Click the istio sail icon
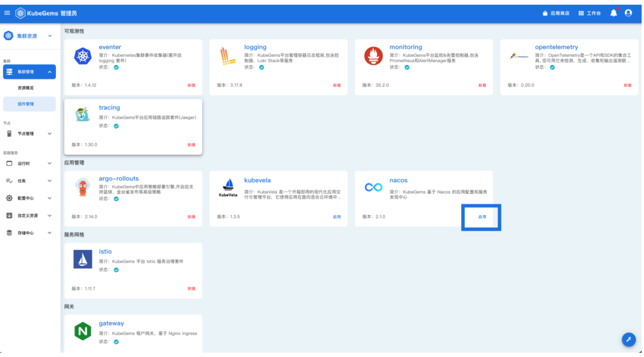 [82, 259]
